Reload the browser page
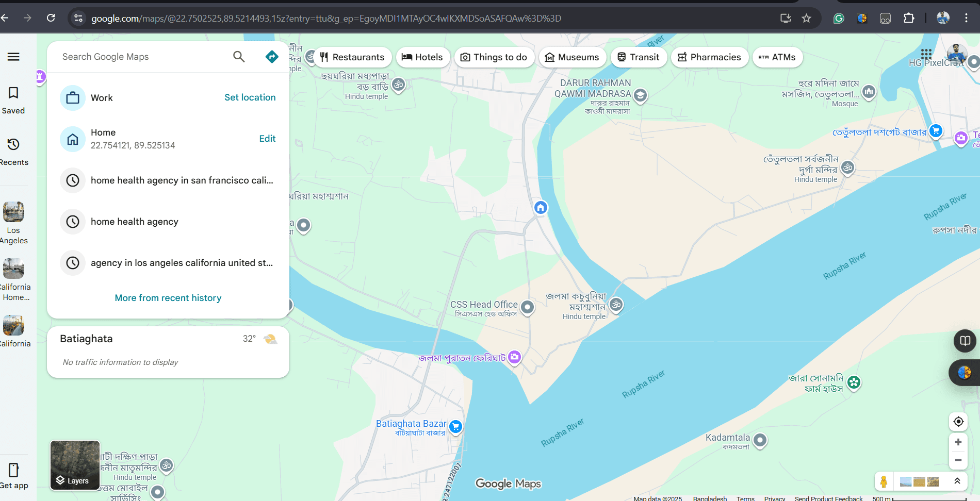This screenshot has width=980, height=501. coord(51,18)
